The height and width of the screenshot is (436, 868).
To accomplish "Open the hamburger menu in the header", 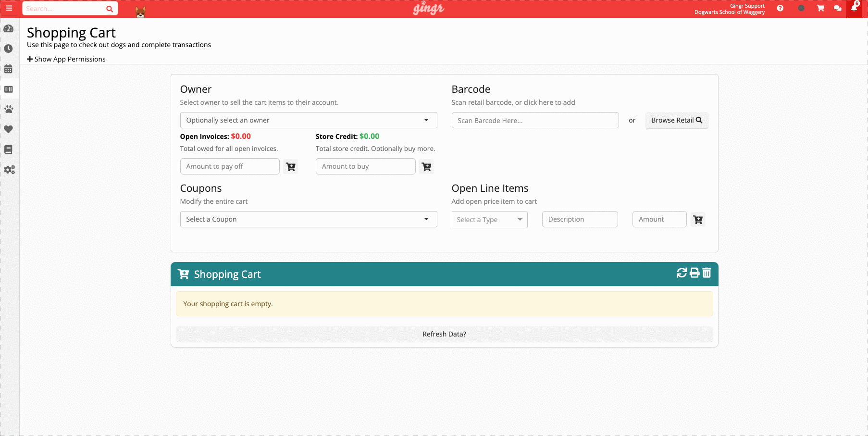I will [9, 8].
